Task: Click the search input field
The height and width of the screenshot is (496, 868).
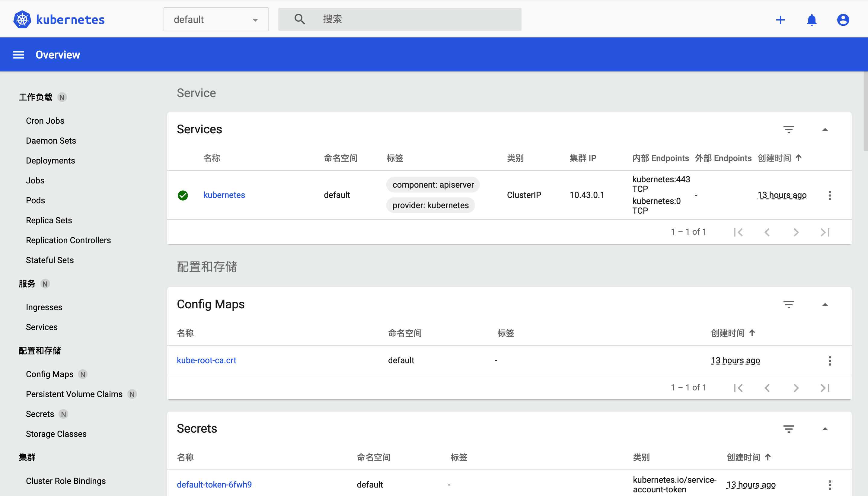Action: [409, 19]
